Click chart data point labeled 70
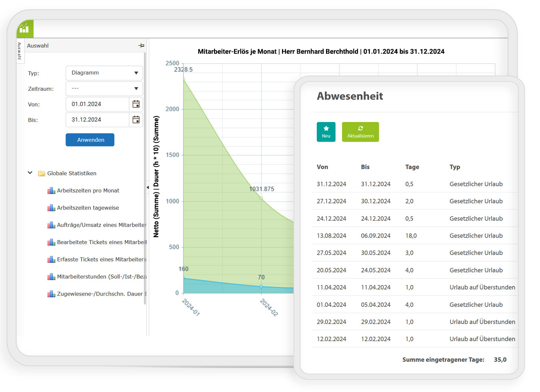The height and width of the screenshot is (392, 540). tap(261, 286)
